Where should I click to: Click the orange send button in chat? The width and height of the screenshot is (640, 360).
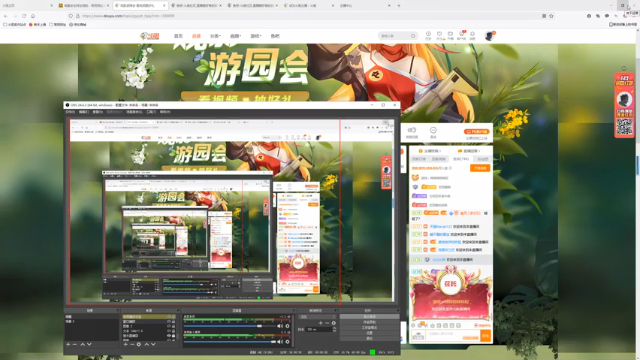click(x=485, y=336)
